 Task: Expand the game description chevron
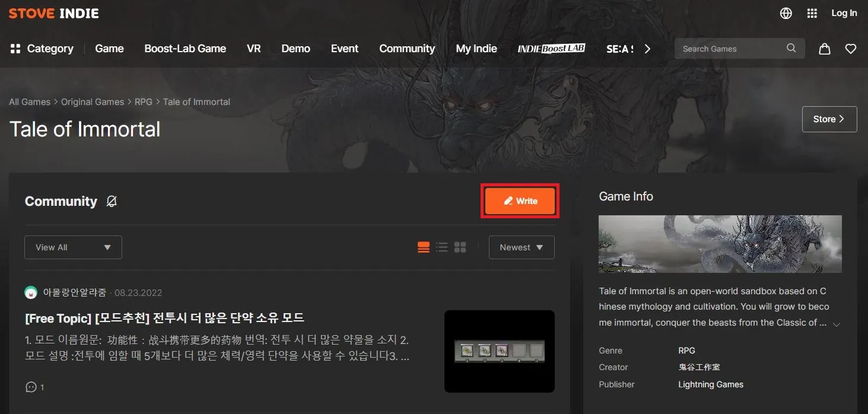point(837,324)
